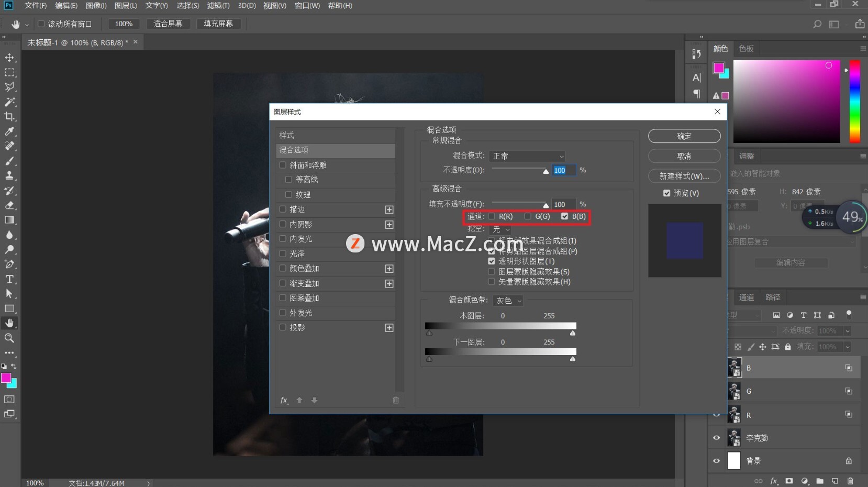Screen dimensions: 868x487
Task: Click plus button next to 内阴影
Action: 389,225
